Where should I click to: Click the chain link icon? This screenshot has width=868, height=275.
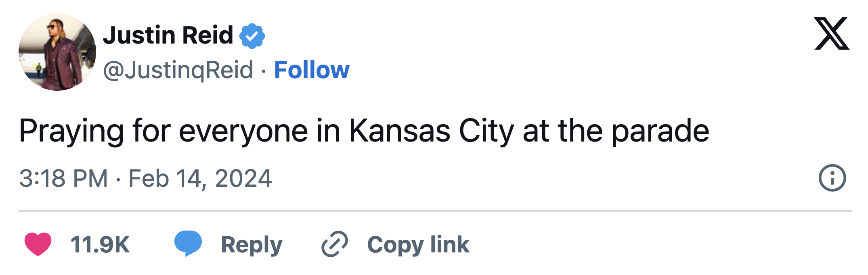334,244
